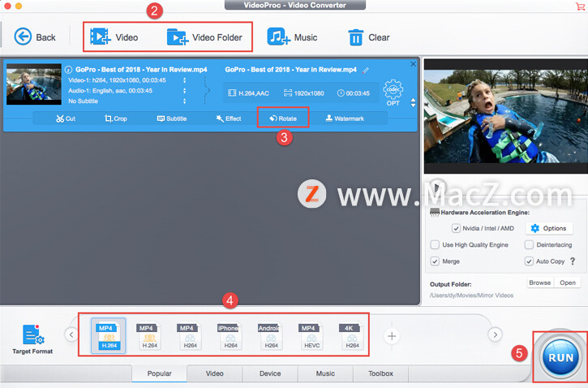Viewport: 588px width, 388px height.
Task: Open the Rotate tool
Action: (283, 119)
